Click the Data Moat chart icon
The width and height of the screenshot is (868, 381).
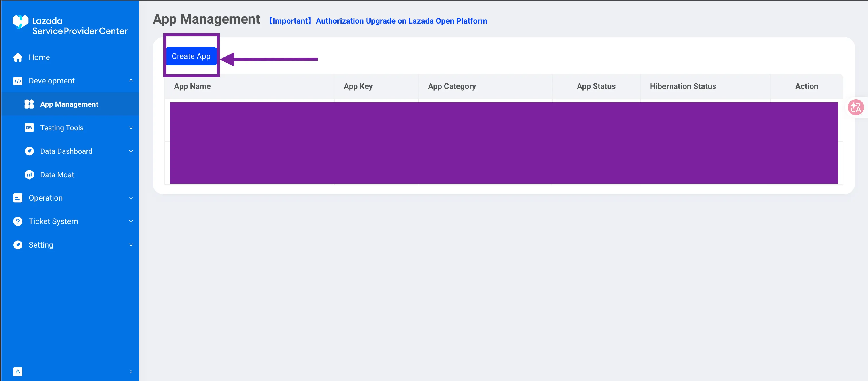click(x=29, y=175)
